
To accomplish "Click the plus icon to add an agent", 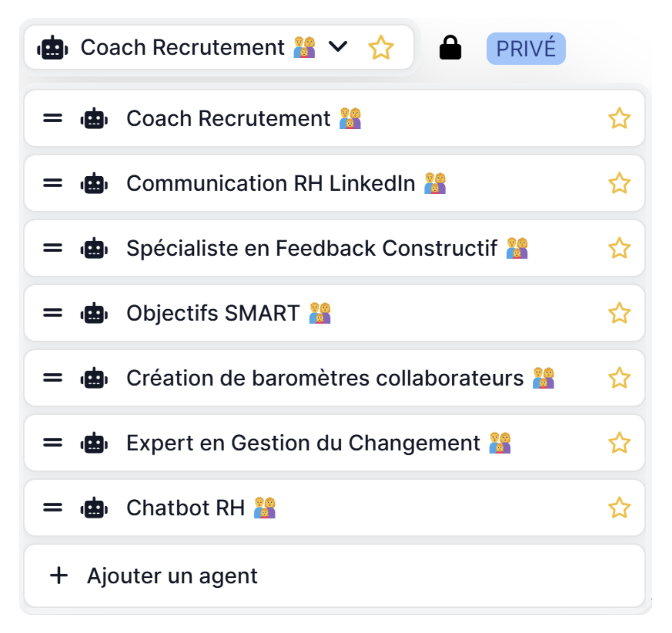I will click(59, 575).
